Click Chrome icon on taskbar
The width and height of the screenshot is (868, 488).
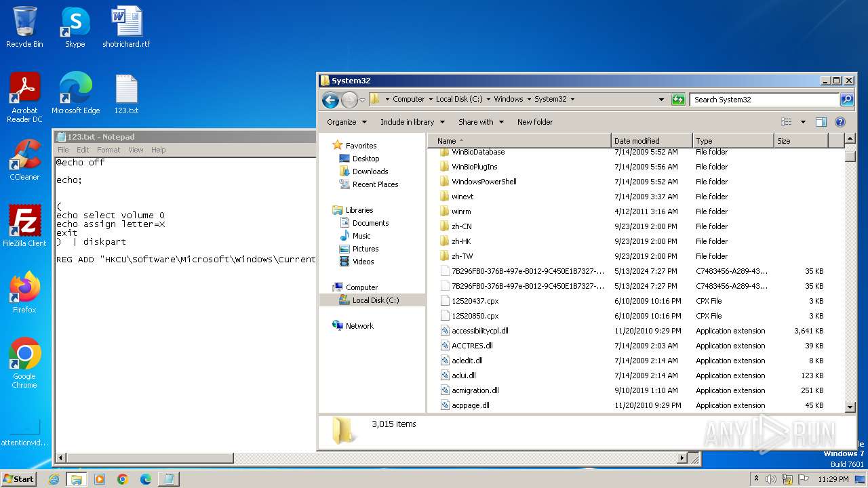click(x=123, y=479)
